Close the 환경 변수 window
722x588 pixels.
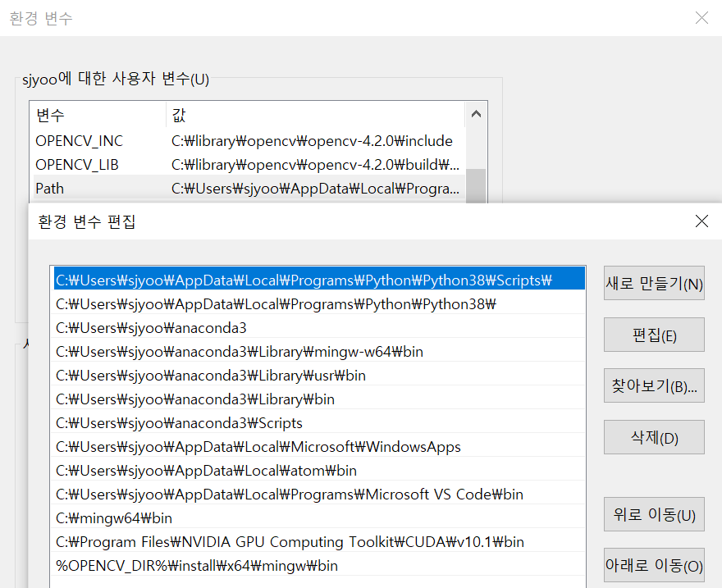tap(701, 18)
